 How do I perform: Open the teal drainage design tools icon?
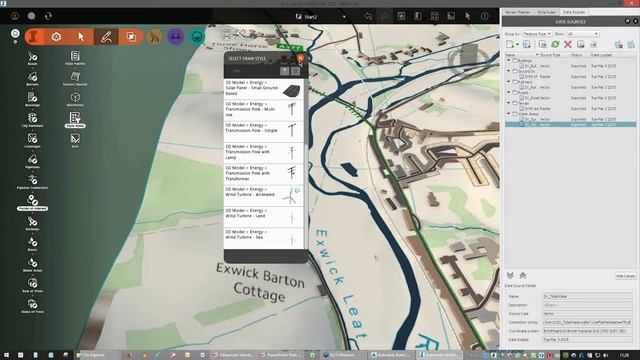click(x=197, y=37)
